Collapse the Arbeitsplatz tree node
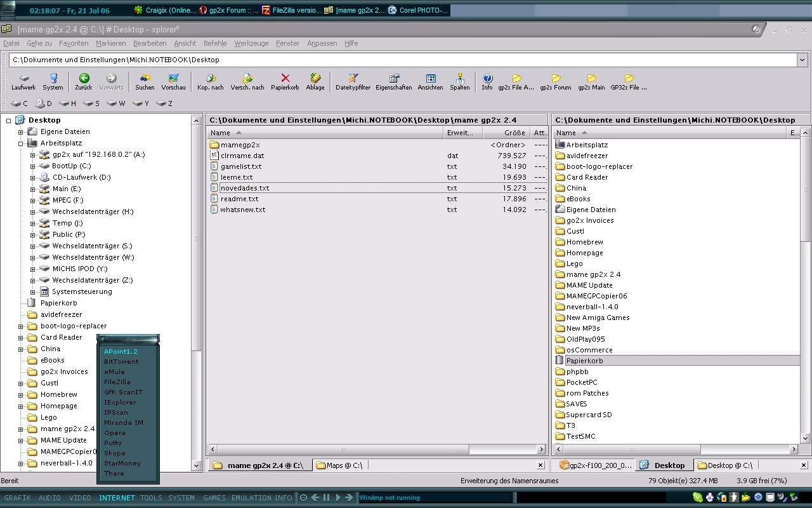 [x=20, y=144]
